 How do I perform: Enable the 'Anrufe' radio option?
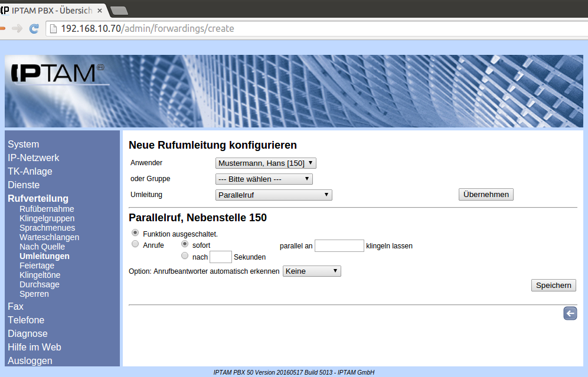click(135, 244)
